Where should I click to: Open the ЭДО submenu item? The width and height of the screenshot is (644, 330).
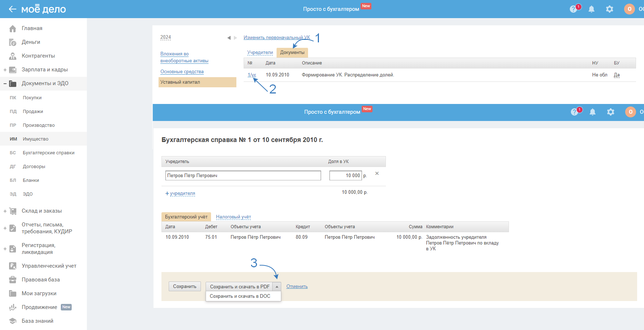tap(28, 194)
